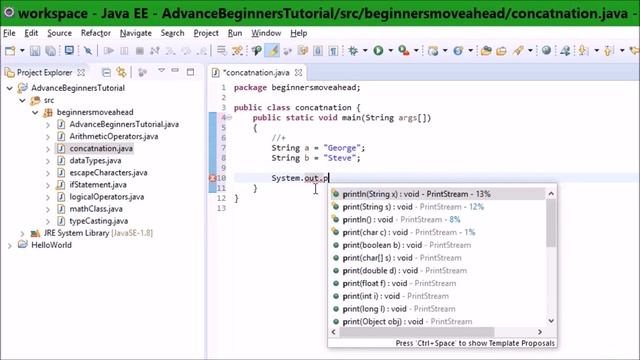
Task: Select typeCasting.java in the tree
Action: 98,221
